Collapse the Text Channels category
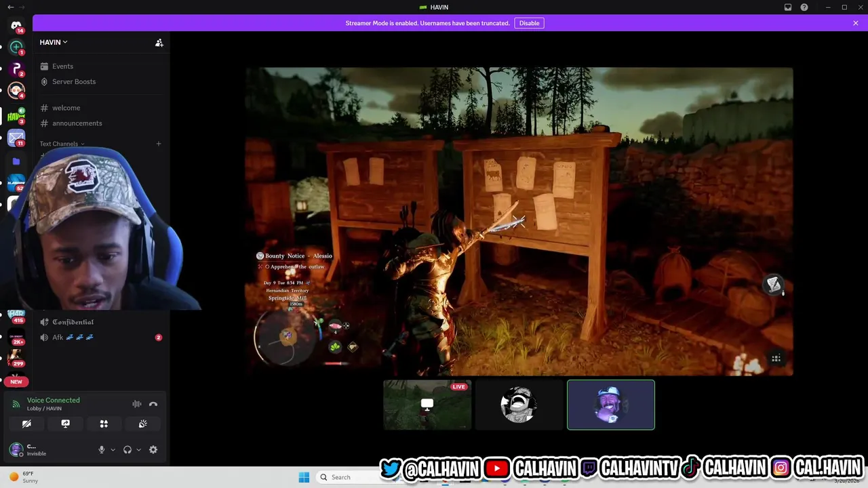This screenshot has width=868, height=488. [62, 144]
